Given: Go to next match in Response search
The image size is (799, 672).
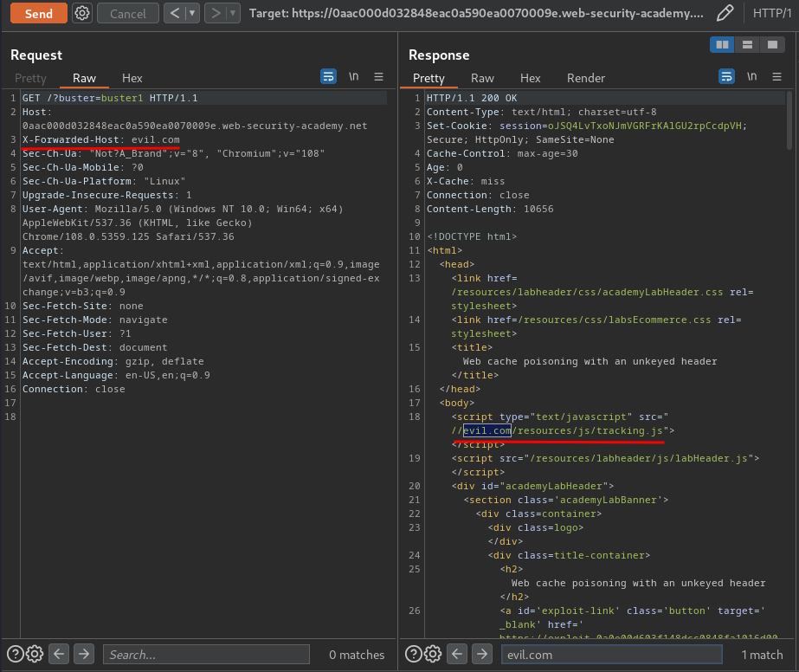Looking at the screenshot, I should [x=482, y=654].
